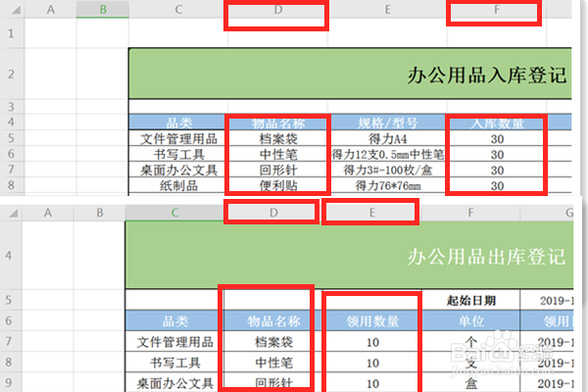Image resolution: width=588 pixels, height=392 pixels.
Task: Select row 9 header in 出库登记 sheet
Action: pyautogui.click(x=11, y=382)
